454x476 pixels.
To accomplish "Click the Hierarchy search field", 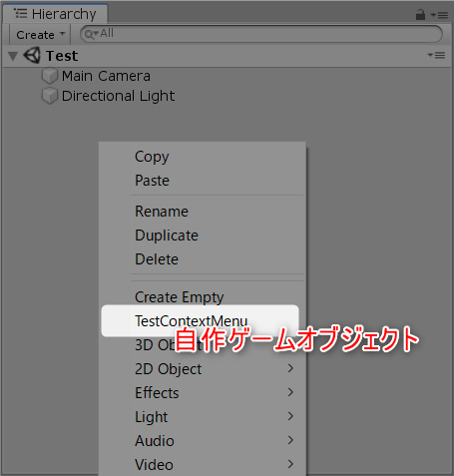I will 261,34.
